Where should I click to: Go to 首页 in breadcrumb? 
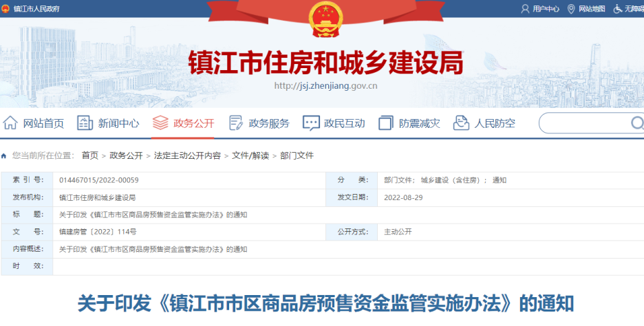tap(90, 155)
